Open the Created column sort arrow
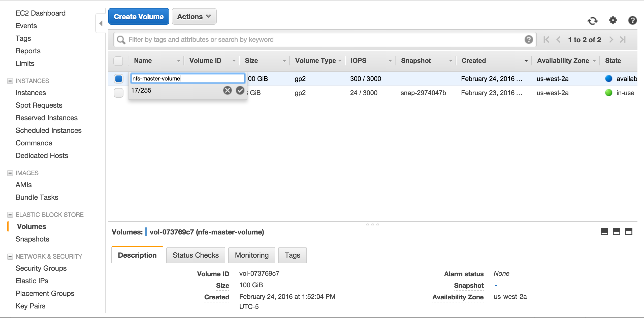The image size is (644, 318). (x=526, y=61)
